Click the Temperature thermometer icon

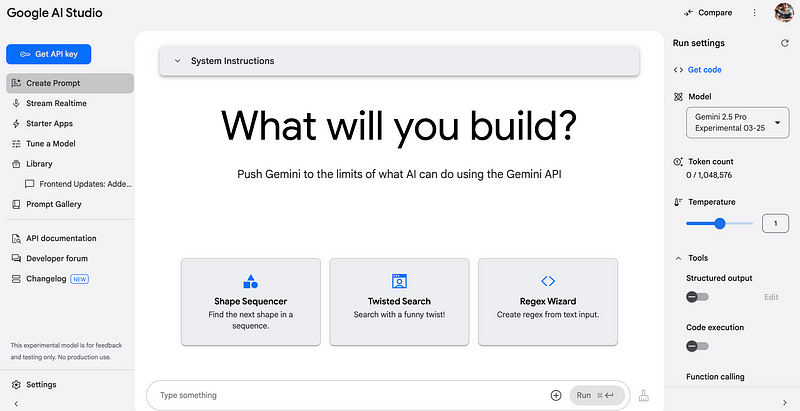678,202
